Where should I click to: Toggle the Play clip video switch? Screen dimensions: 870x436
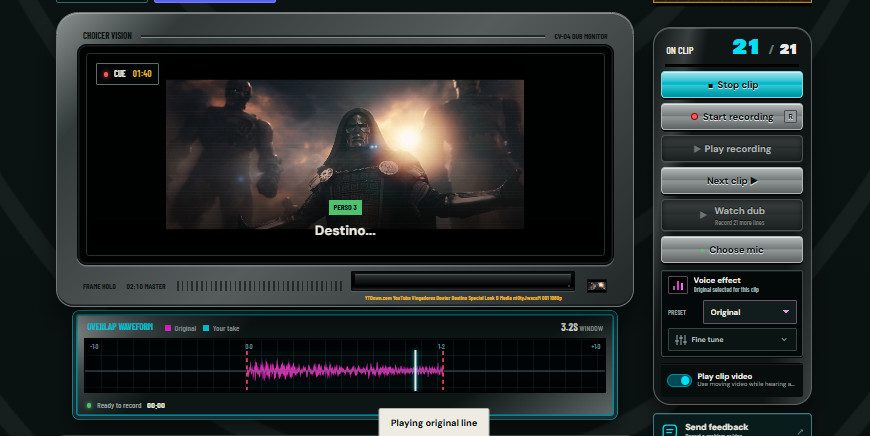679,380
